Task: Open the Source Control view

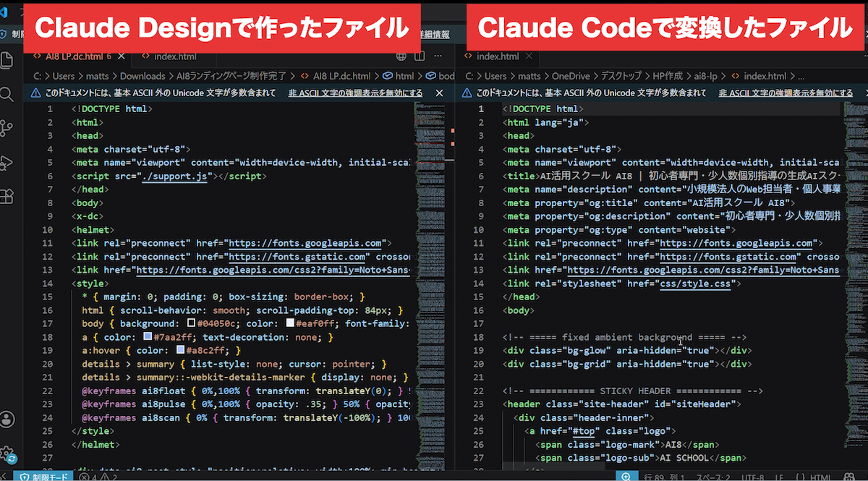Action: pos(7,128)
